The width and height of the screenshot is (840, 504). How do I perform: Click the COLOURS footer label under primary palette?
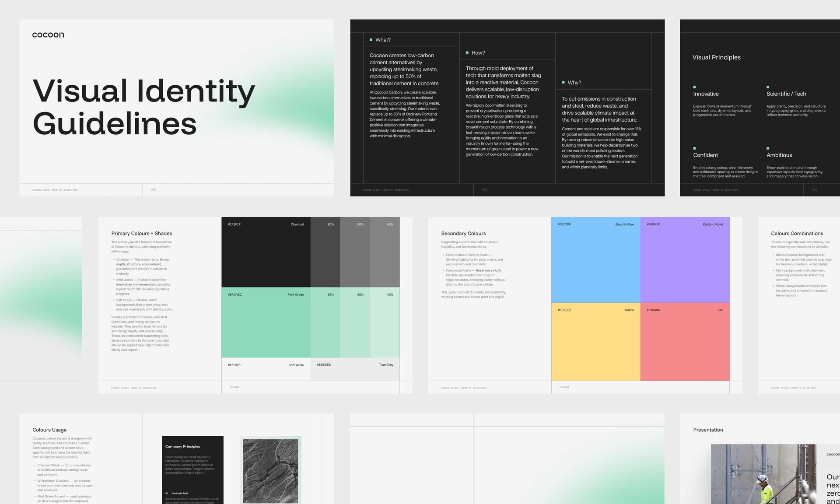234,387
